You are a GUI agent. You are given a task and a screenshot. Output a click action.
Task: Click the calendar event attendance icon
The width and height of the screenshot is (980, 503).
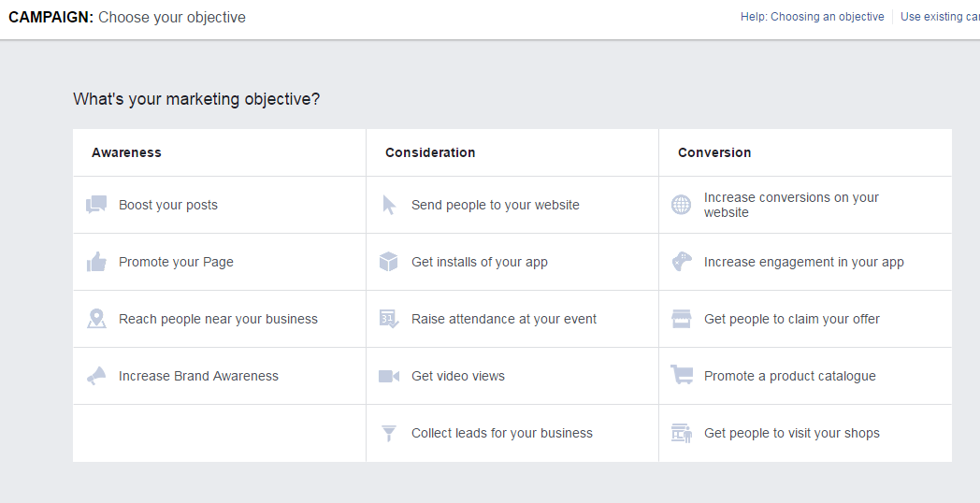(389, 319)
